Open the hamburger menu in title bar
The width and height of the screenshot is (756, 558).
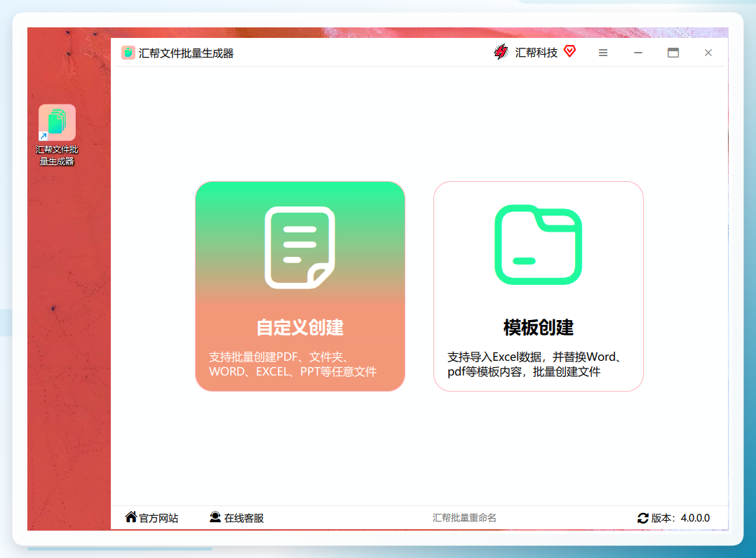[602, 53]
